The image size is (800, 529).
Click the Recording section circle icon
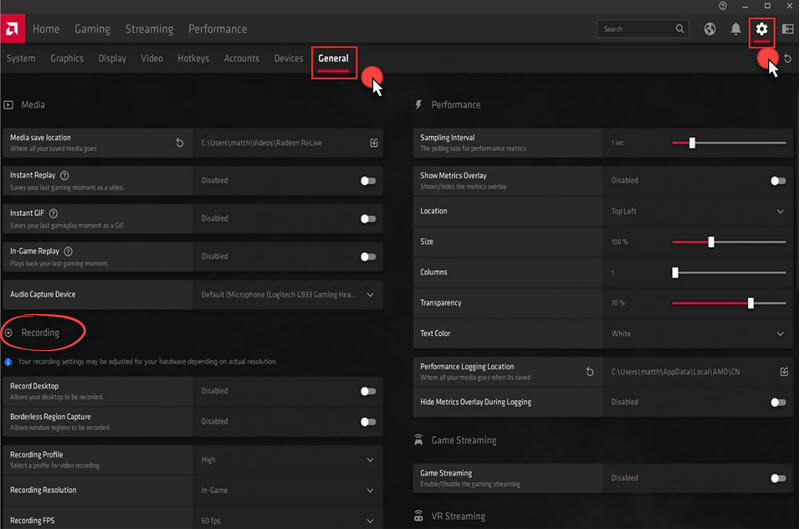(8, 333)
